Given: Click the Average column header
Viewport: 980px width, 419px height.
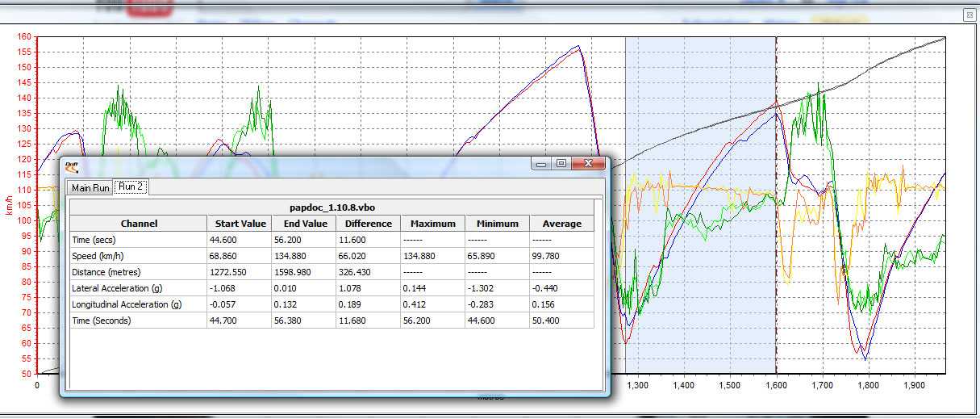Looking at the screenshot, I should click(562, 224).
